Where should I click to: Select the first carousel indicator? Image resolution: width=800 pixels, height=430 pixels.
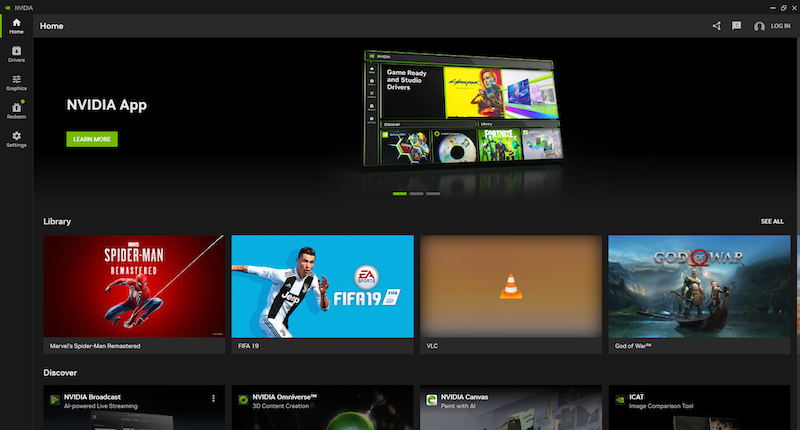[399, 194]
